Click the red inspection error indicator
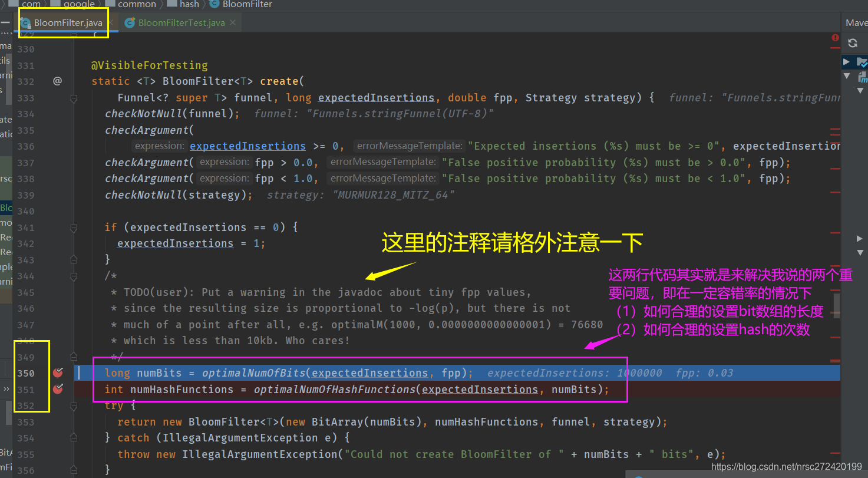 tap(836, 37)
